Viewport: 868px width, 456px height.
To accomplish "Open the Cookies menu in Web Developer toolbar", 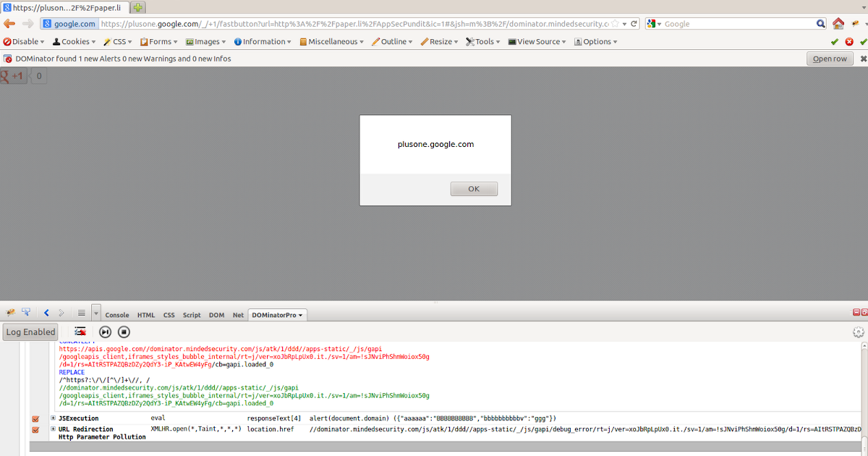I will 75,42.
